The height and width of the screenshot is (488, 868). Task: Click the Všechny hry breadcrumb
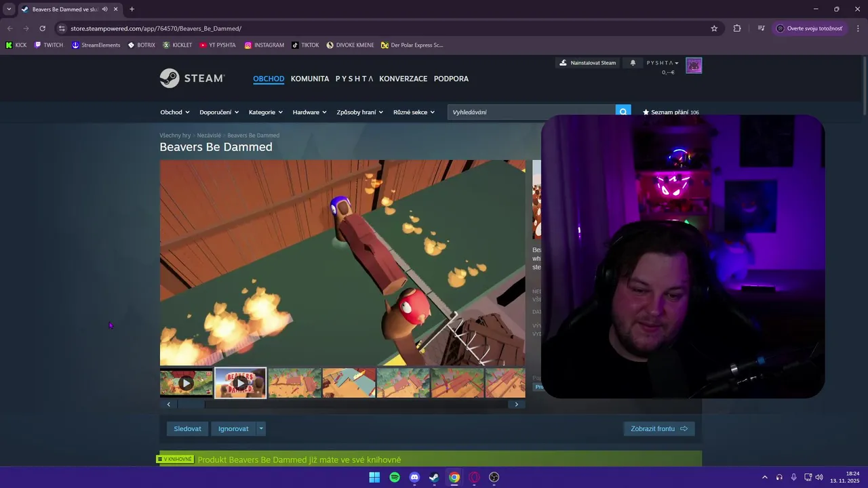[175, 136]
